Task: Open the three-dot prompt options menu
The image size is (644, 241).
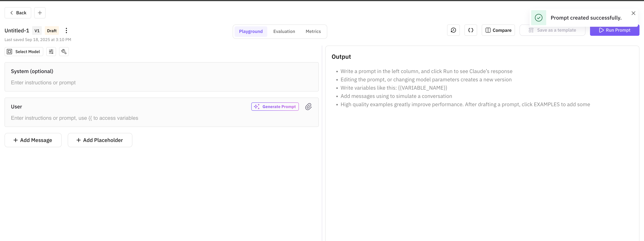Action: click(66, 30)
